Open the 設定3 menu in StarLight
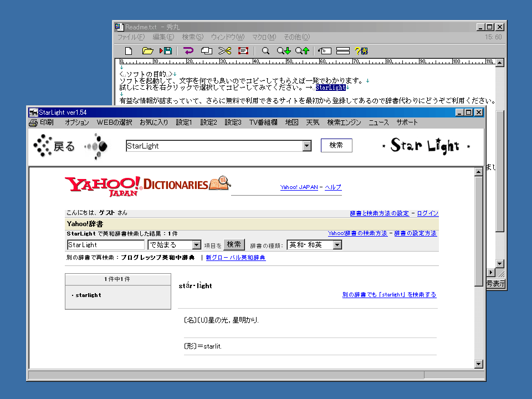Viewport: 532px width, 399px height. click(233, 122)
